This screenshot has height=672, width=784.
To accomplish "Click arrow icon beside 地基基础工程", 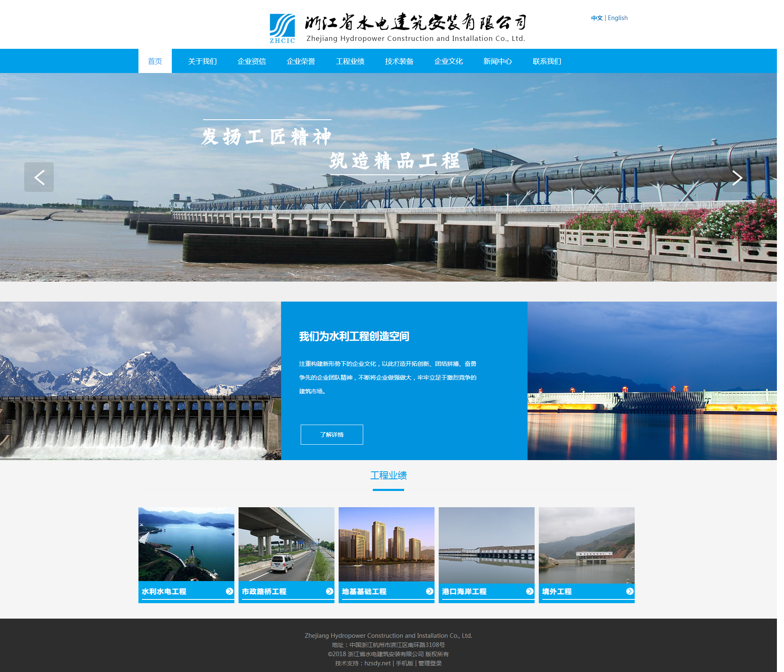I will click(430, 591).
